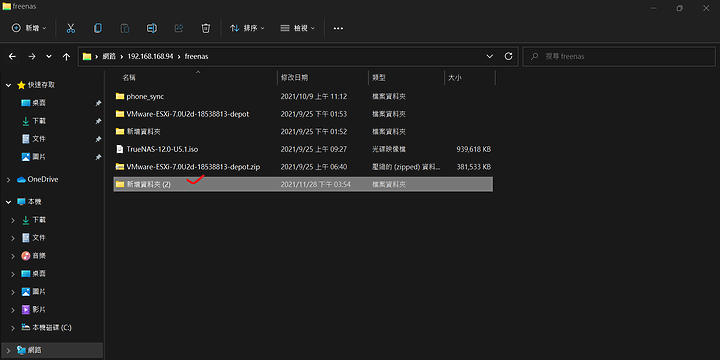Collapse the 快速存取 section
The width and height of the screenshot is (720, 360).
pos(8,85)
